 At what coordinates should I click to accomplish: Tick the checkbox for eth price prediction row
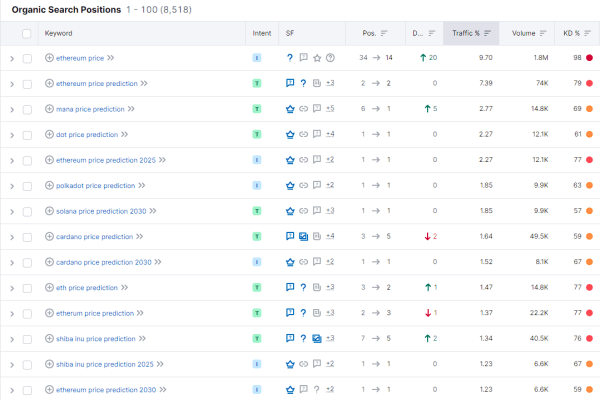pyautogui.click(x=27, y=287)
